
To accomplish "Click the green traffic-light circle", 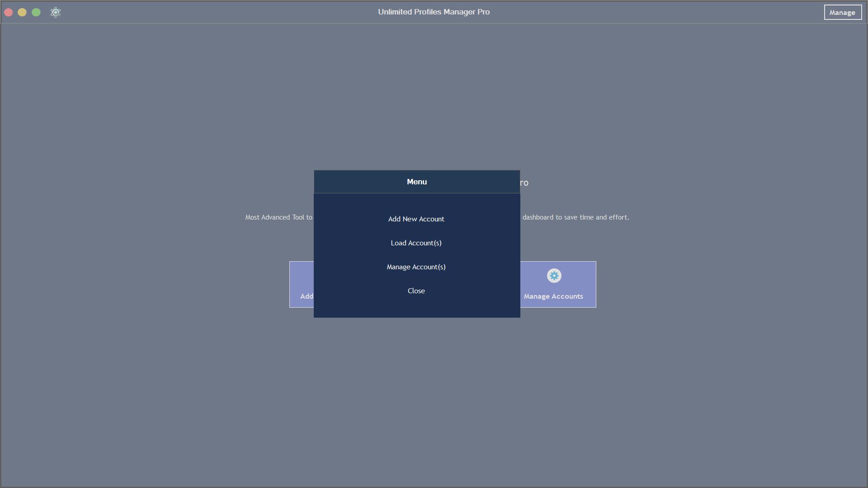I will click(x=36, y=12).
